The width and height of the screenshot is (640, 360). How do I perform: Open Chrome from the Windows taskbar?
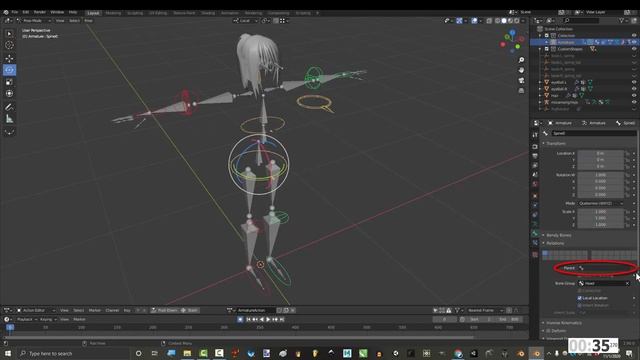pyautogui.click(x=458, y=353)
